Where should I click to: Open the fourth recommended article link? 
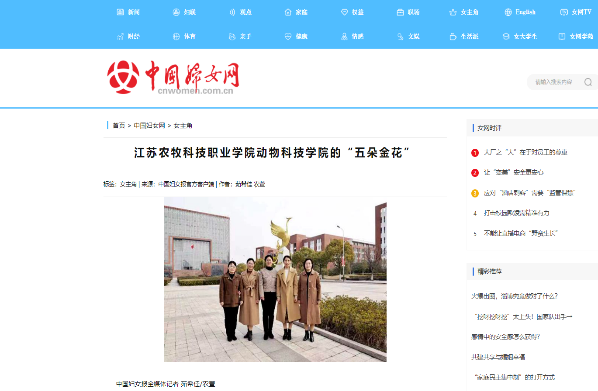pyautogui.click(x=498, y=357)
